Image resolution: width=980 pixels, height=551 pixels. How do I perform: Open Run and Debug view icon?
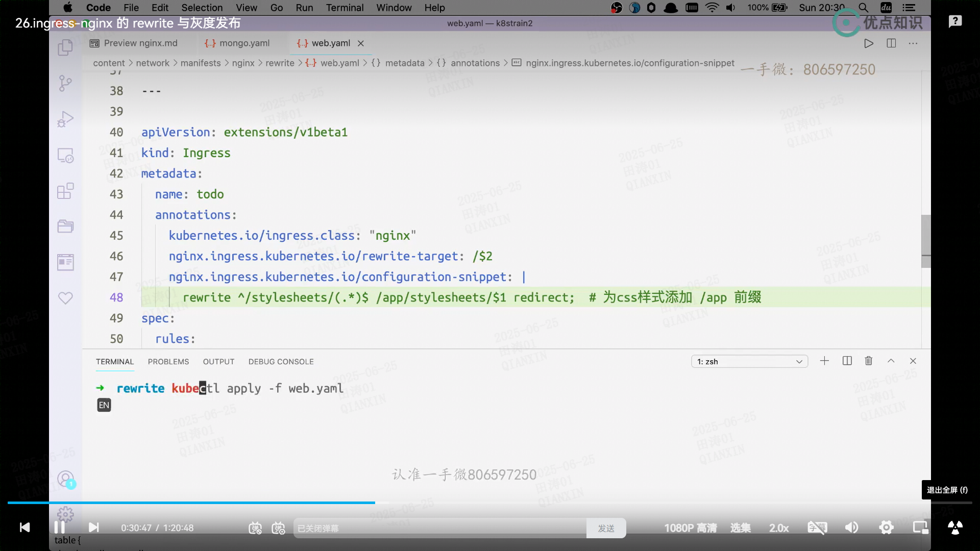[x=65, y=119]
